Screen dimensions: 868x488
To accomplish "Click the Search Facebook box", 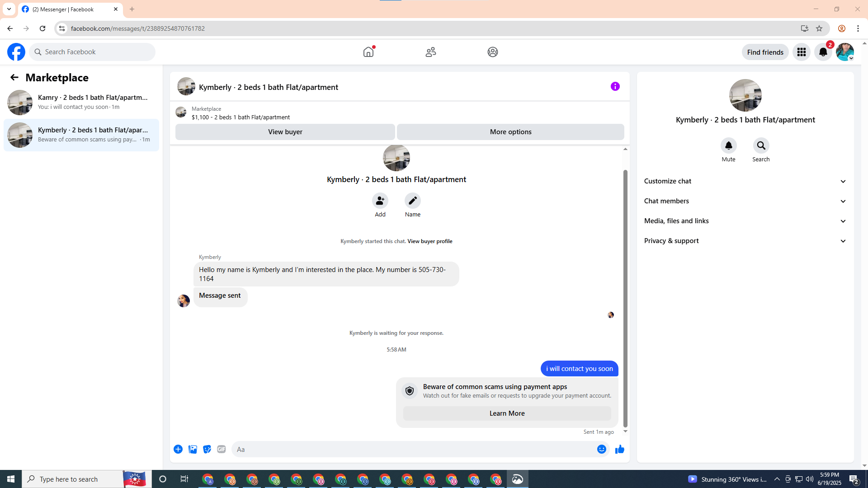I will point(92,52).
